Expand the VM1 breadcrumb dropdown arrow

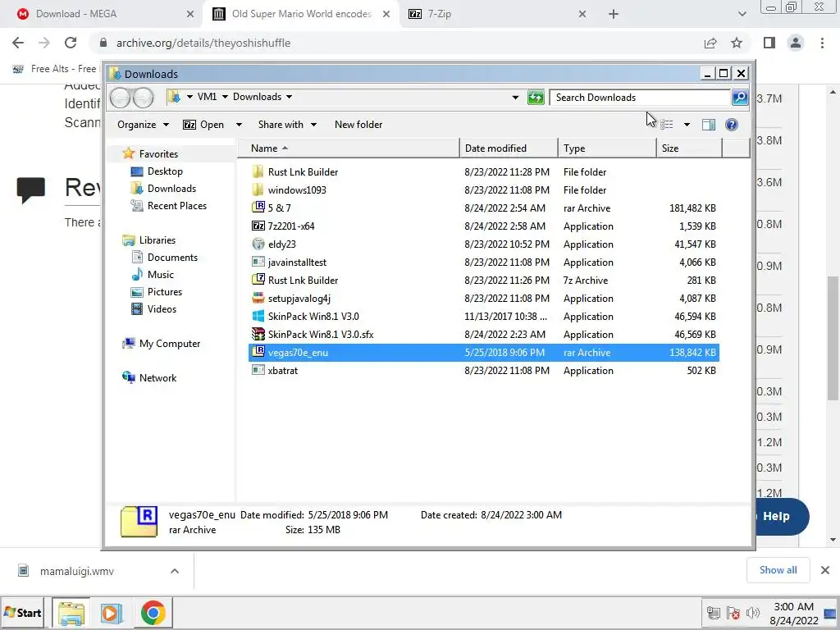point(225,97)
